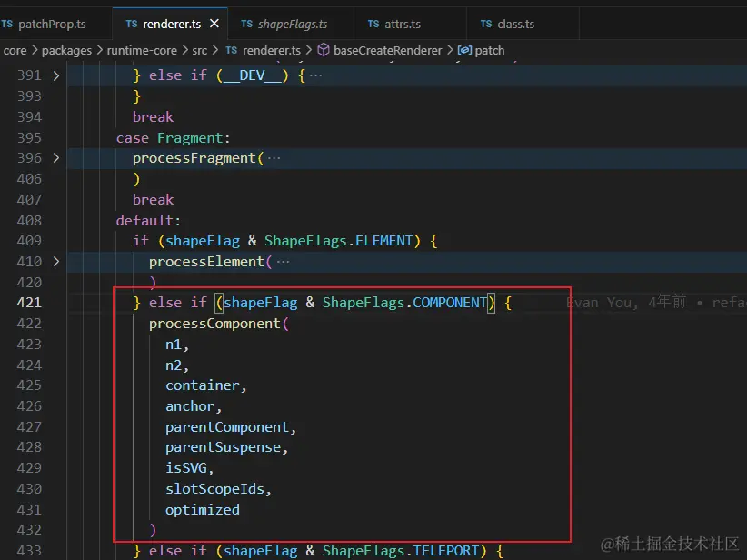Screen dimensions: 747x560
Task: Click the patch breadcrumb symbol
Action: (x=489, y=51)
